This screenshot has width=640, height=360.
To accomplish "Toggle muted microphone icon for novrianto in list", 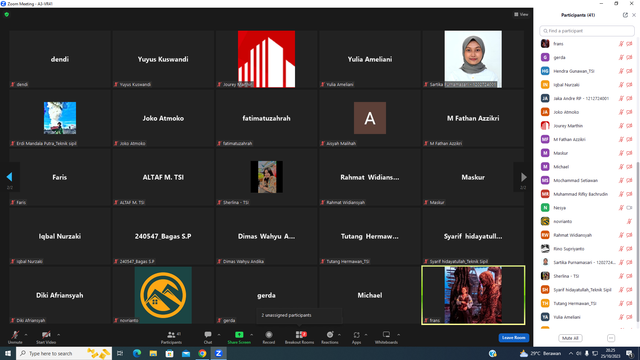I will [629, 221].
